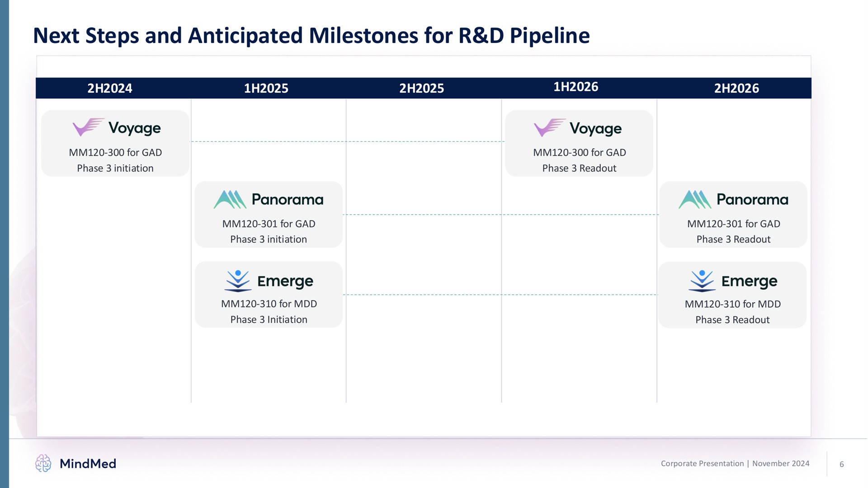Click the Voyage wordmark in the 2H2024 card
Image resolution: width=868 pixels, height=488 pixels.
pyautogui.click(x=135, y=129)
